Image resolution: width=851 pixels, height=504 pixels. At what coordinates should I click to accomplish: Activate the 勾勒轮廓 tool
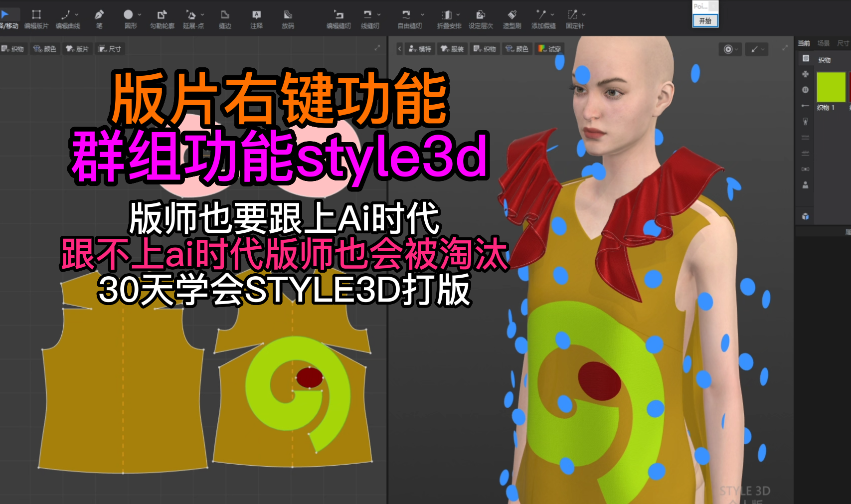pyautogui.click(x=162, y=19)
